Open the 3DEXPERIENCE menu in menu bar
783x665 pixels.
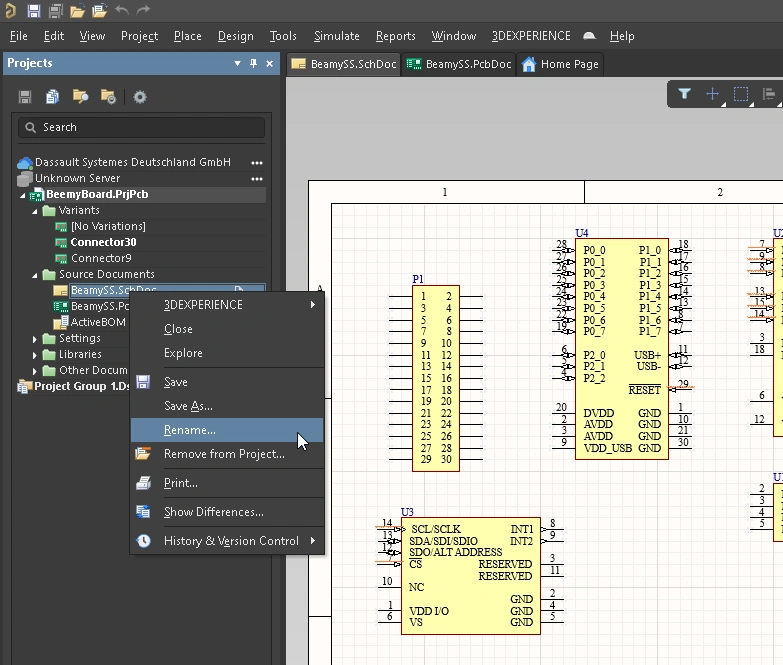[x=531, y=36]
